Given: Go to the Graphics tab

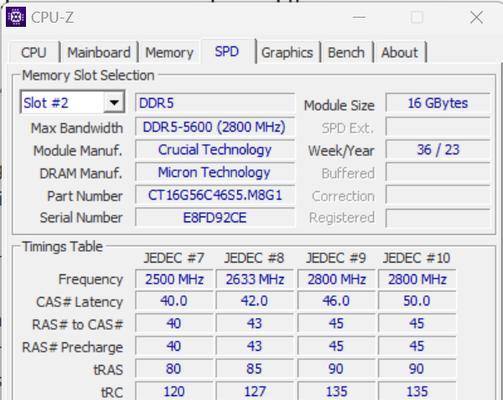Looking at the screenshot, I should tap(287, 52).
